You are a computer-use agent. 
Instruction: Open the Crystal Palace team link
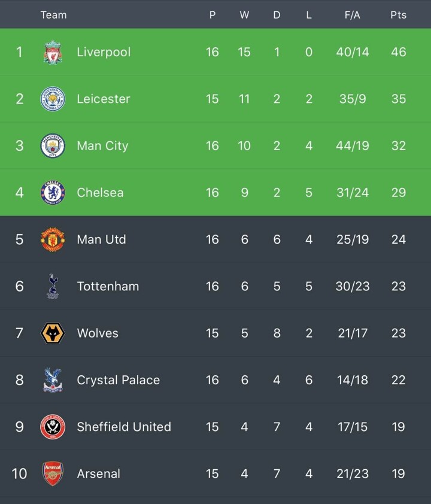[x=118, y=380]
